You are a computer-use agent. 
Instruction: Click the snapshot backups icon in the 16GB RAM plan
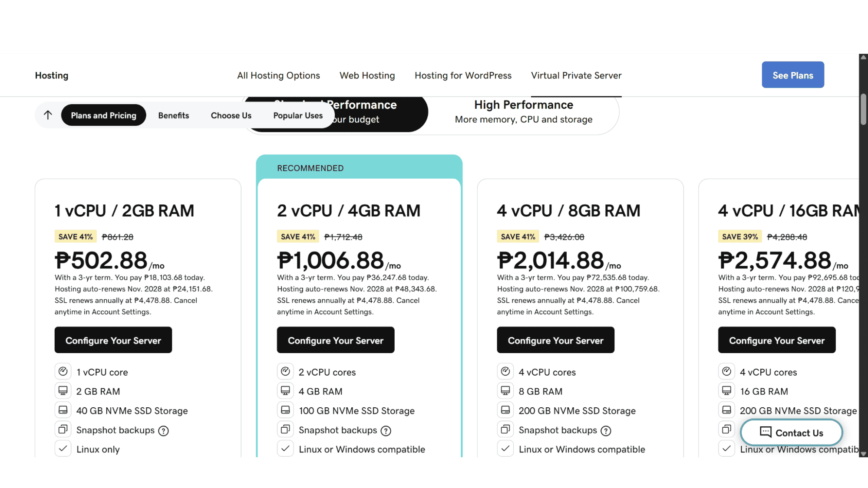(x=726, y=429)
